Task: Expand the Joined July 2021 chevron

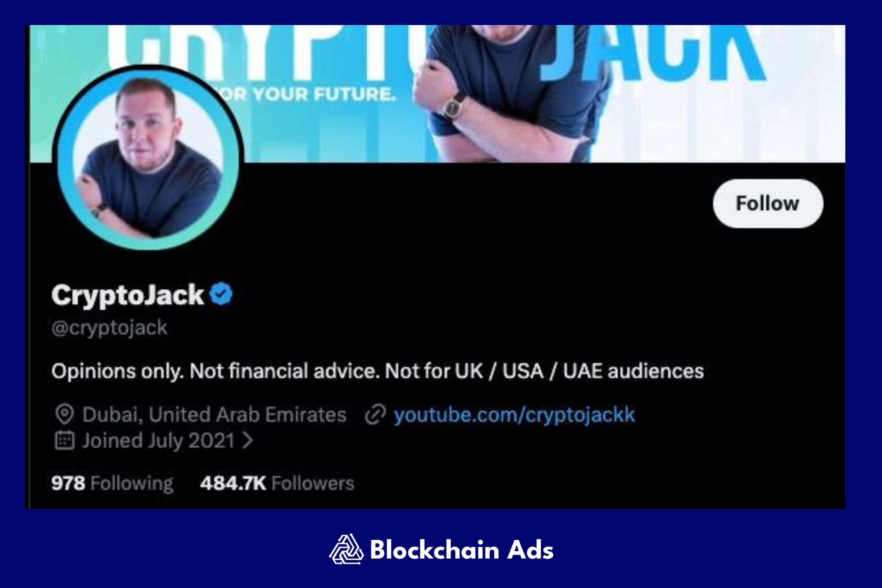Action: pos(248,441)
